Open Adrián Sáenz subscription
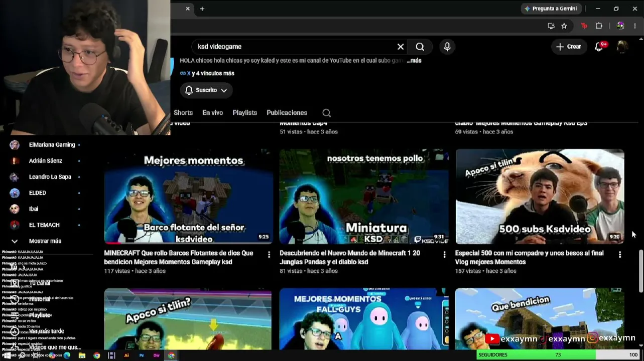This screenshot has width=644, height=361. [x=45, y=161]
